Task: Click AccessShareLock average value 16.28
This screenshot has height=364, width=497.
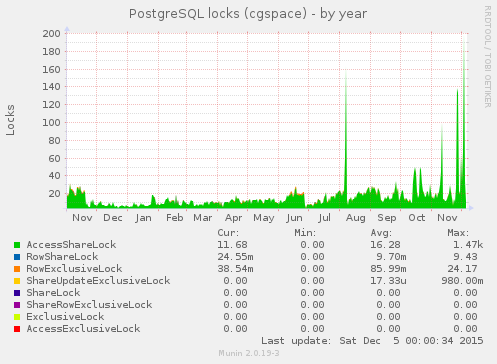Action: pos(385,245)
